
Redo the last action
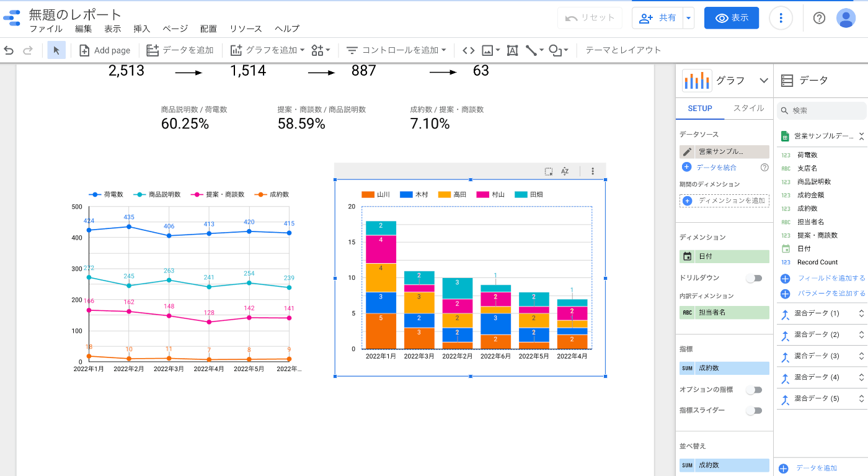click(27, 50)
